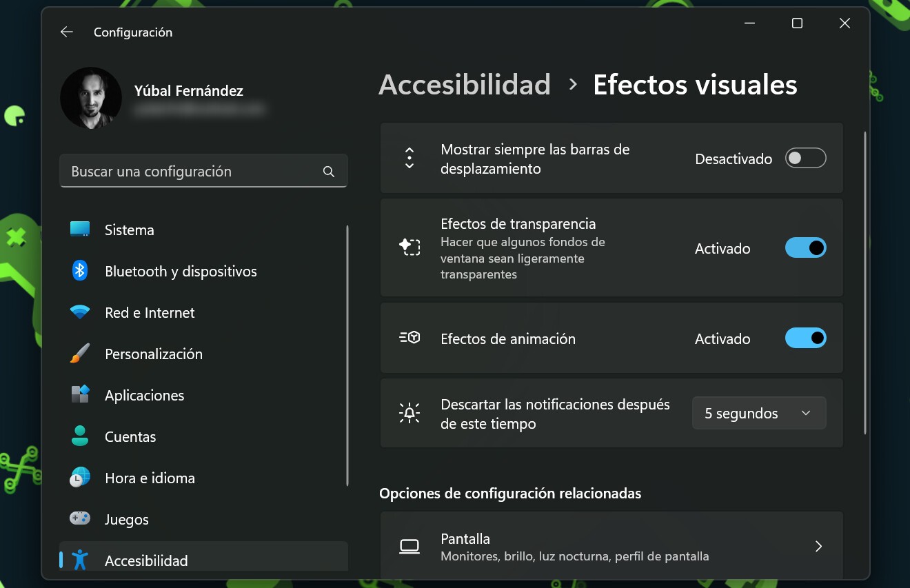The width and height of the screenshot is (910, 588).
Task: Click the Juegos Xbox icon
Action: (79, 519)
